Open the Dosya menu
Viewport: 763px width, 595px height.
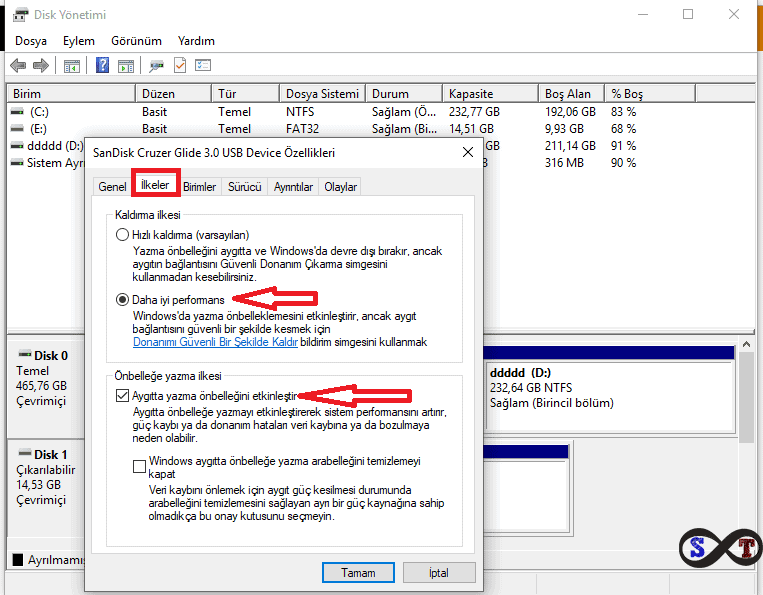pyautogui.click(x=31, y=41)
